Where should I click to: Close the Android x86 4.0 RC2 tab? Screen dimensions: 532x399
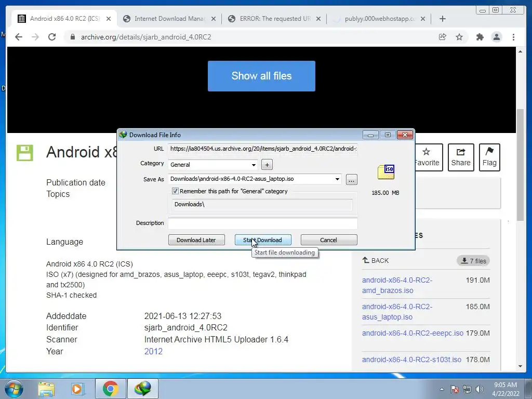point(109,19)
